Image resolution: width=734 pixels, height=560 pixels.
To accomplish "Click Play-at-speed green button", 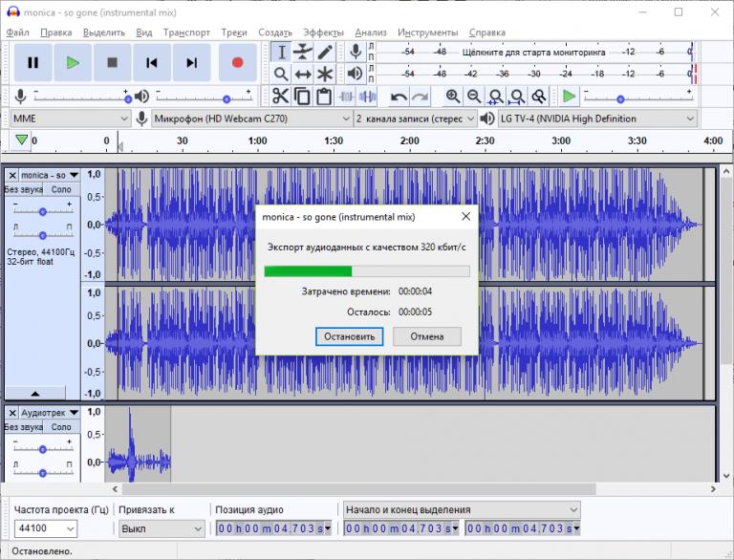I will (570, 97).
